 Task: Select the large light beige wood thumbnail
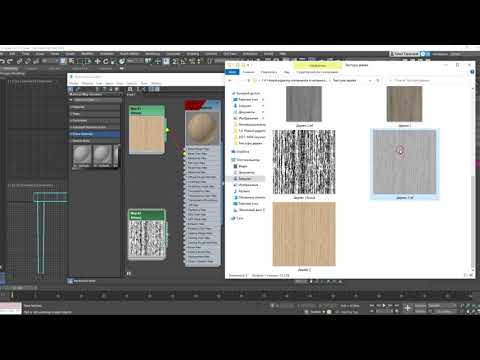pyautogui.click(x=304, y=234)
